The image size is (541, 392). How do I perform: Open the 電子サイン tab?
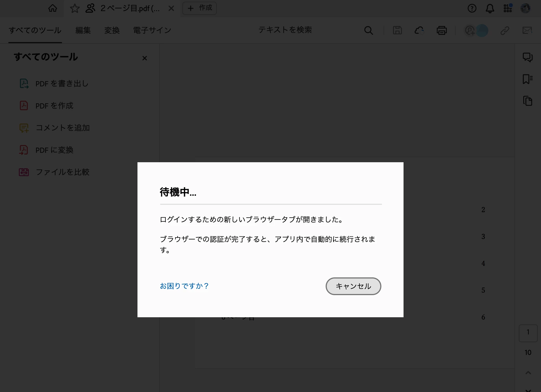coord(152,30)
